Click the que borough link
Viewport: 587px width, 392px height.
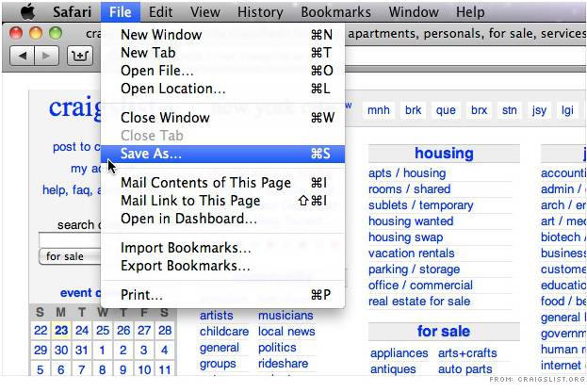(446, 110)
